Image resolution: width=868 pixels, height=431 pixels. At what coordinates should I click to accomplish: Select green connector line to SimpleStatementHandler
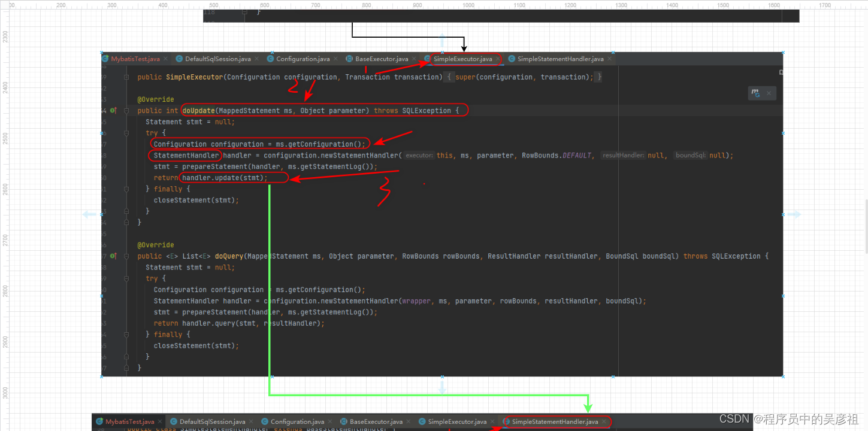[x=428, y=395]
